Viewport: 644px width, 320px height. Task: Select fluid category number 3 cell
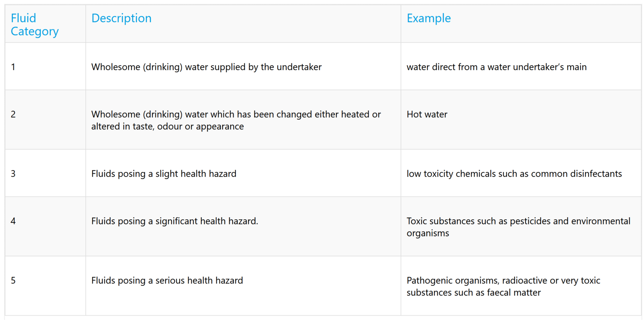pos(13,174)
